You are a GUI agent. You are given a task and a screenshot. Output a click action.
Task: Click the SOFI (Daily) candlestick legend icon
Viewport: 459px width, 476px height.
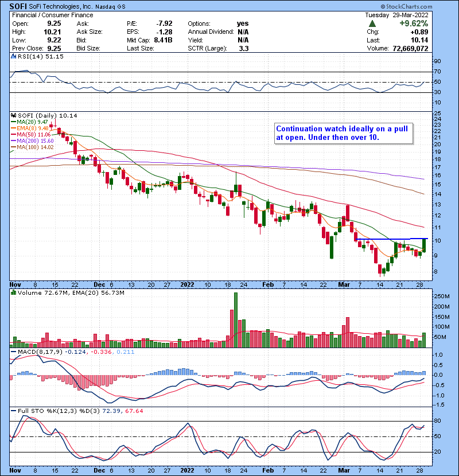13,115
